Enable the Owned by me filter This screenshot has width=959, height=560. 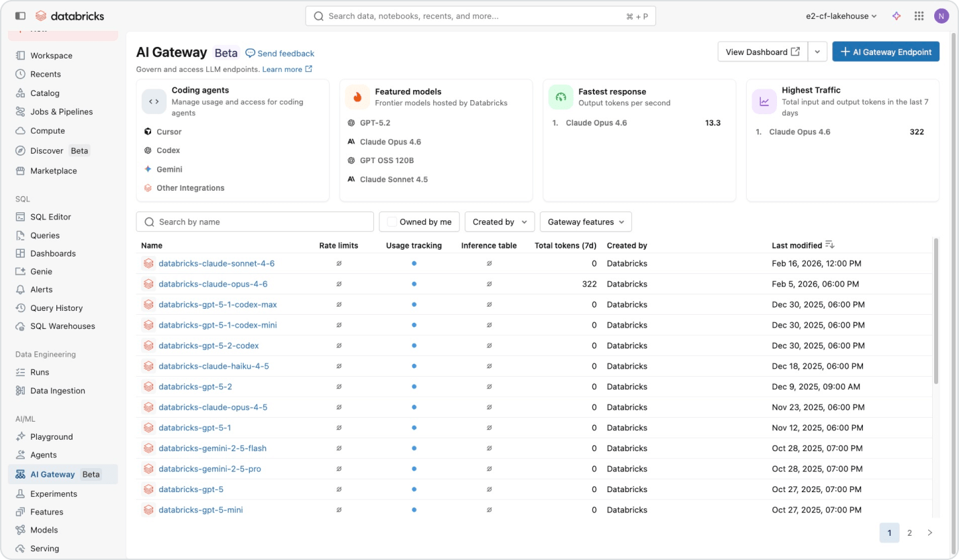click(x=392, y=222)
